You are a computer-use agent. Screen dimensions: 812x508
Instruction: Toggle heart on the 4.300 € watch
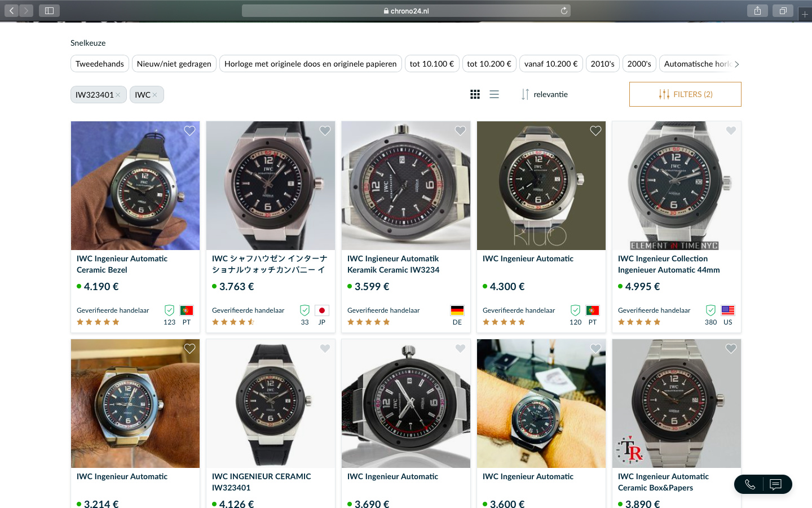(x=595, y=130)
